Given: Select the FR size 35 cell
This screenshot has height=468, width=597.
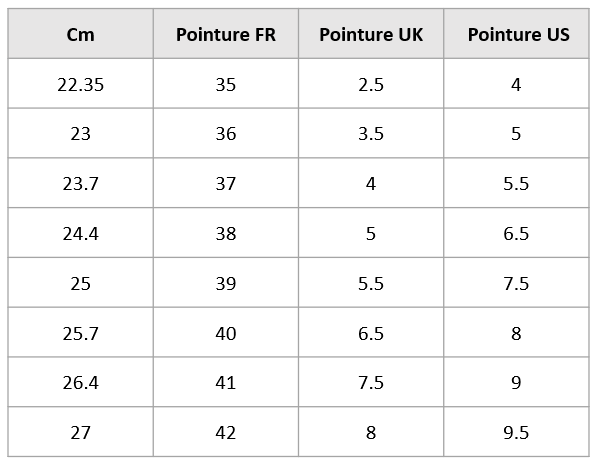Looking at the screenshot, I should pyautogui.click(x=226, y=84).
